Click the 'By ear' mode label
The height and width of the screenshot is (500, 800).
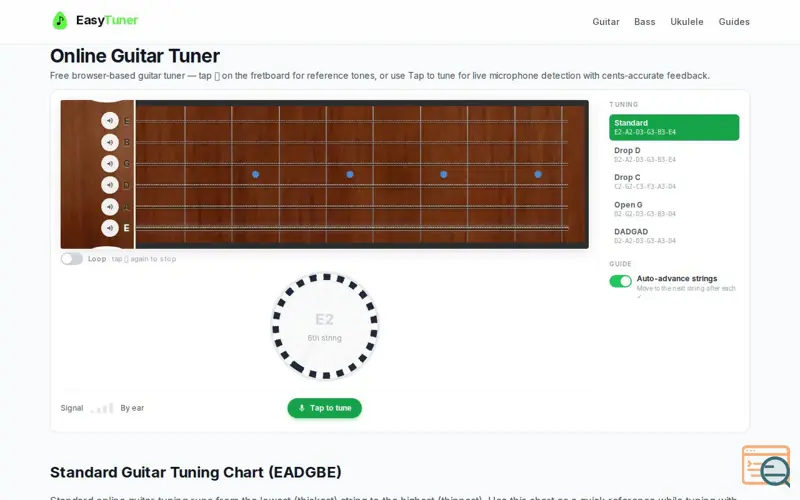tap(132, 408)
